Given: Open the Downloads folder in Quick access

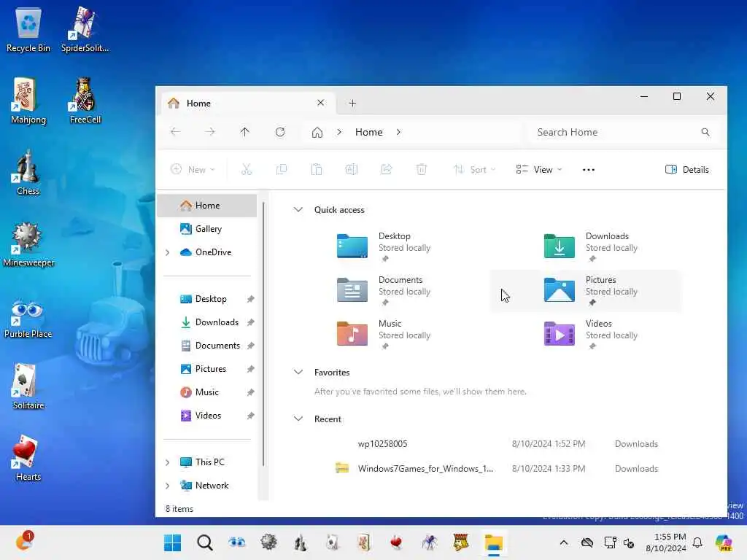Looking at the screenshot, I should click(586, 246).
